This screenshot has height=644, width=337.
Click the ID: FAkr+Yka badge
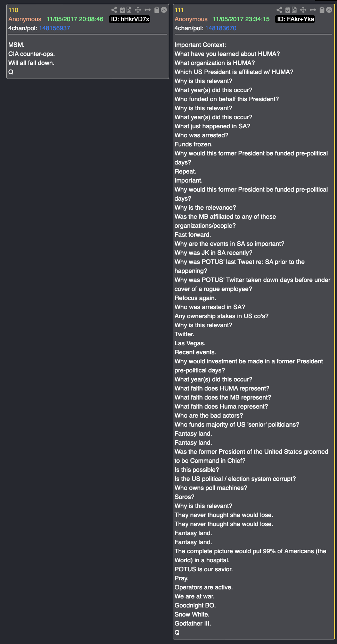(295, 19)
